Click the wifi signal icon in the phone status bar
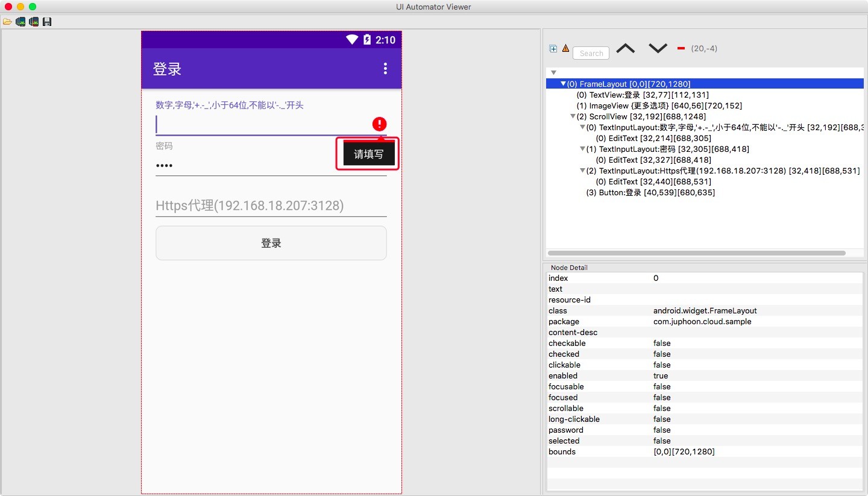 coord(352,40)
